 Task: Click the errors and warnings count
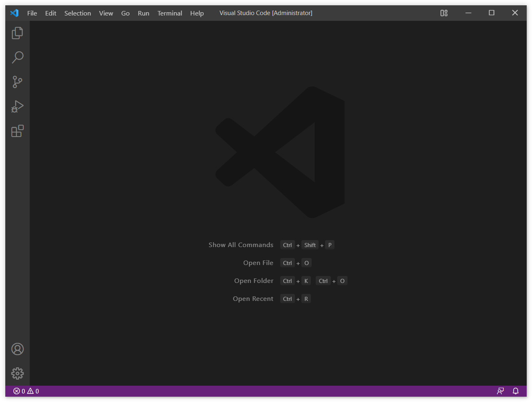[26, 391]
